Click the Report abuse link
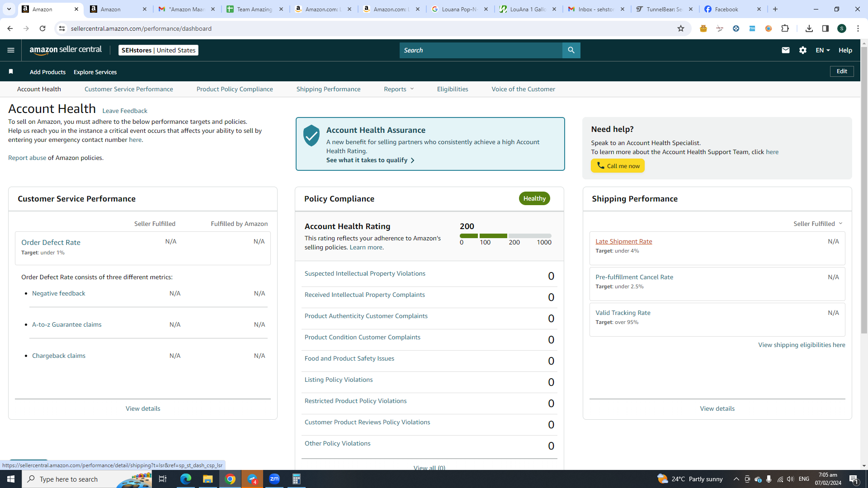 click(27, 158)
